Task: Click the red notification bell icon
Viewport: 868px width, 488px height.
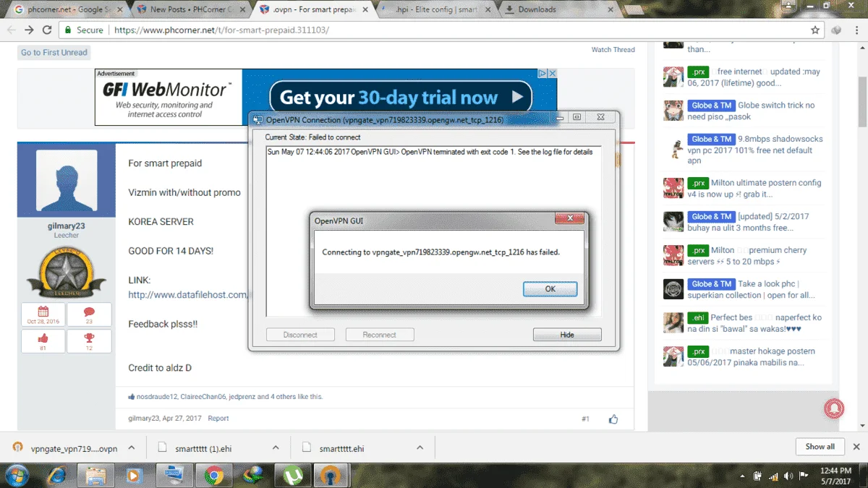Action: [835, 408]
